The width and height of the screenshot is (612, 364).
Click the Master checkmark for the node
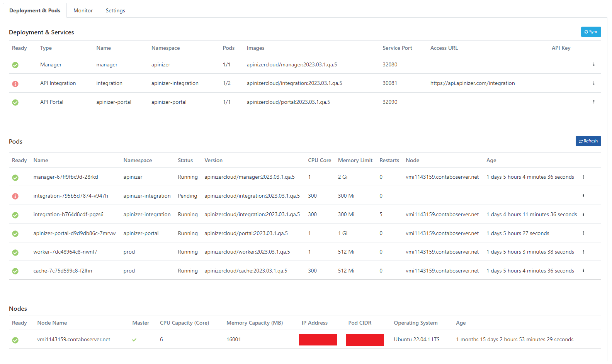(134, 340)
